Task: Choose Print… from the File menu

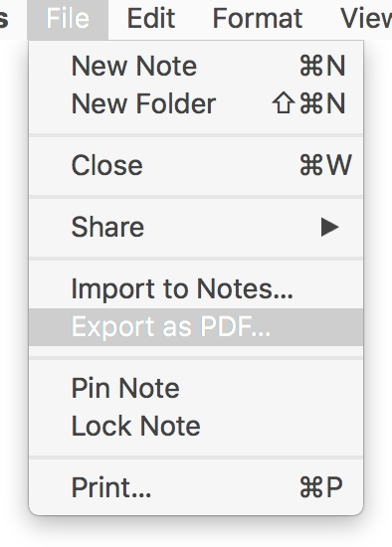Action: point(196,487)
